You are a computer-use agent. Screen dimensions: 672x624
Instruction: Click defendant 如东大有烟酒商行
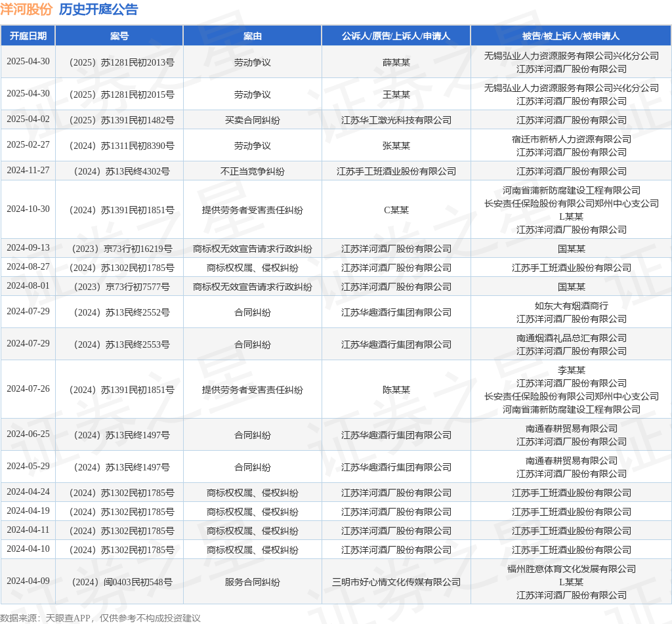[x=572, y=306]
